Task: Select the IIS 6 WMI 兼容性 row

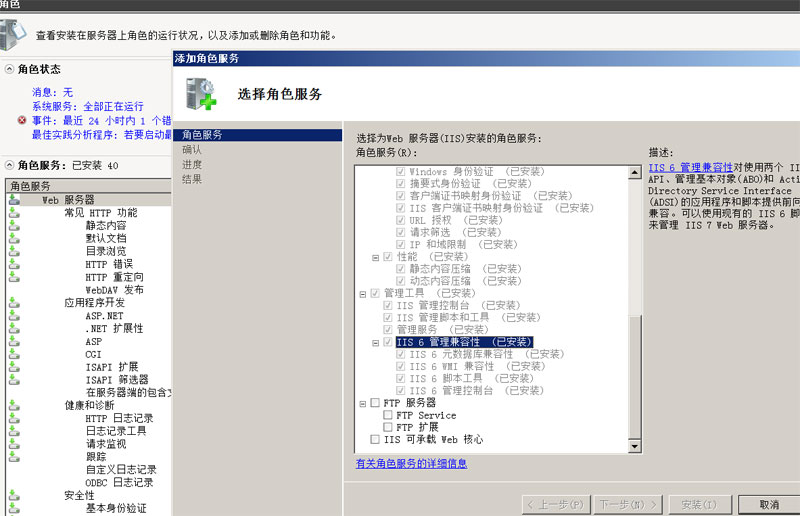Action: coord(478,366)
